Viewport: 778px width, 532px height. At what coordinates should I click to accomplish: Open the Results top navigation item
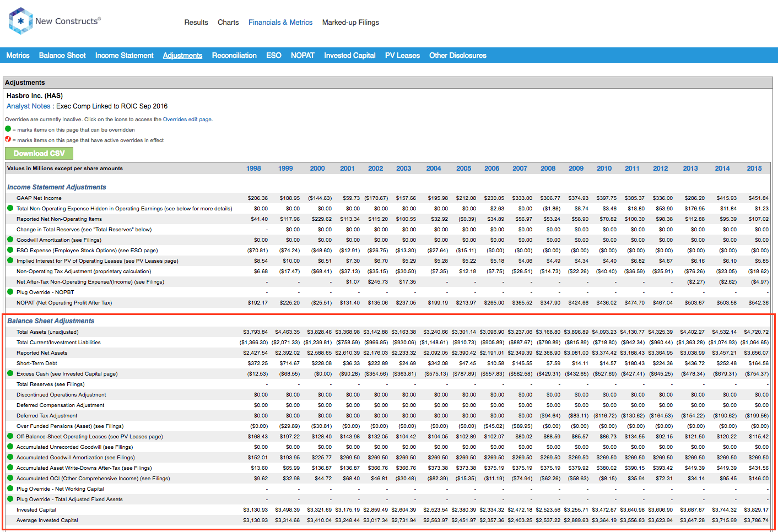(196, 23)
